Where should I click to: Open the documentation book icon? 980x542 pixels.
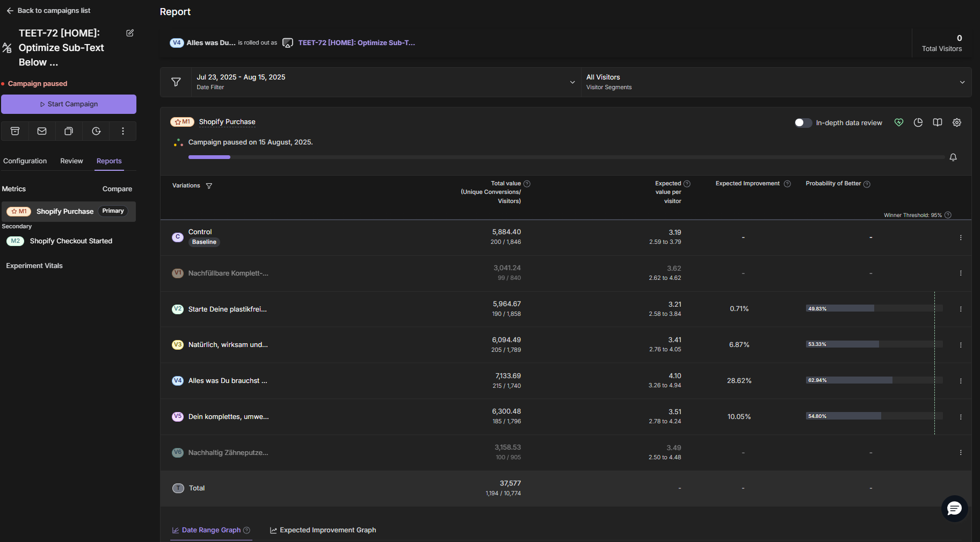coord(937,122)
